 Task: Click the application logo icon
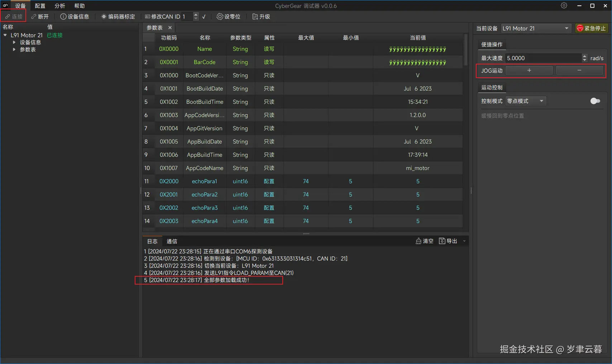pos(5,6)
